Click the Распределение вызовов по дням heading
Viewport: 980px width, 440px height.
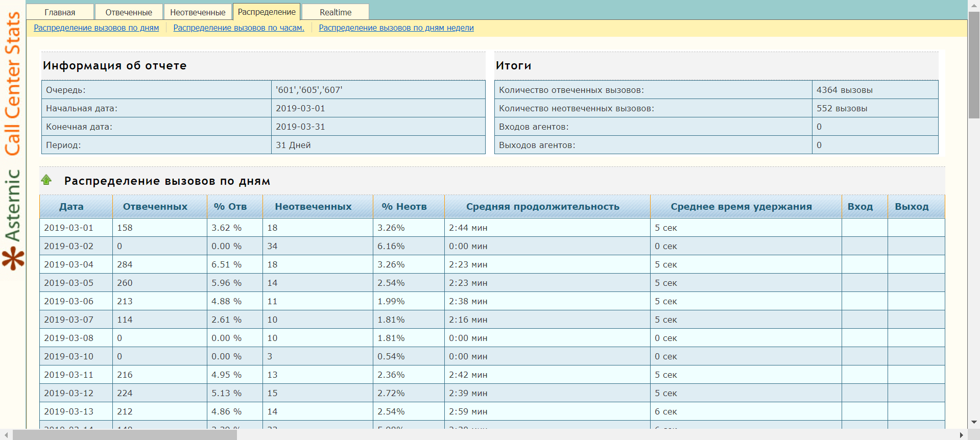(x=167, y=181)
